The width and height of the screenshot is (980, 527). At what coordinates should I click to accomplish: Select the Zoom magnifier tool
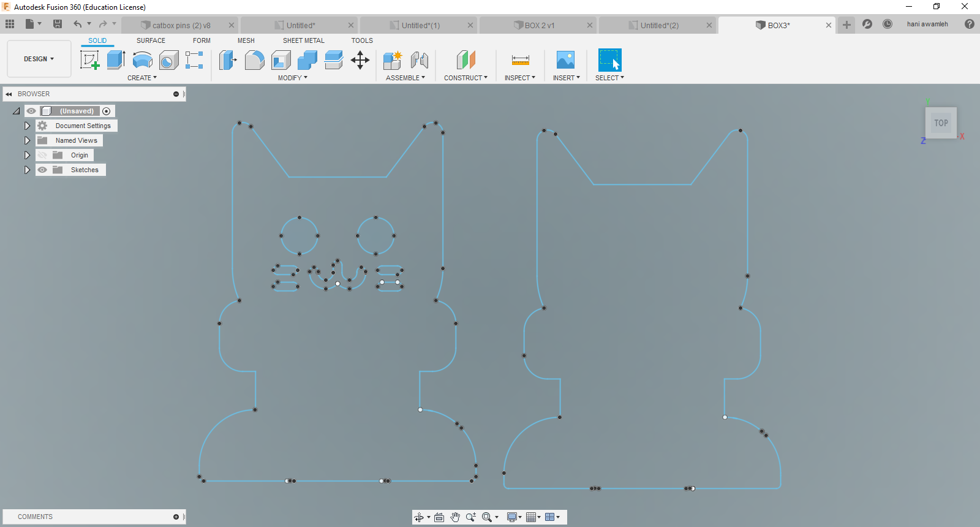click(471, 517)
